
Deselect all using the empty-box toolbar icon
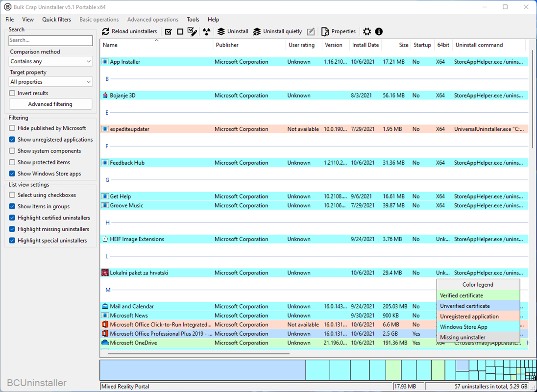click(180, 31)
